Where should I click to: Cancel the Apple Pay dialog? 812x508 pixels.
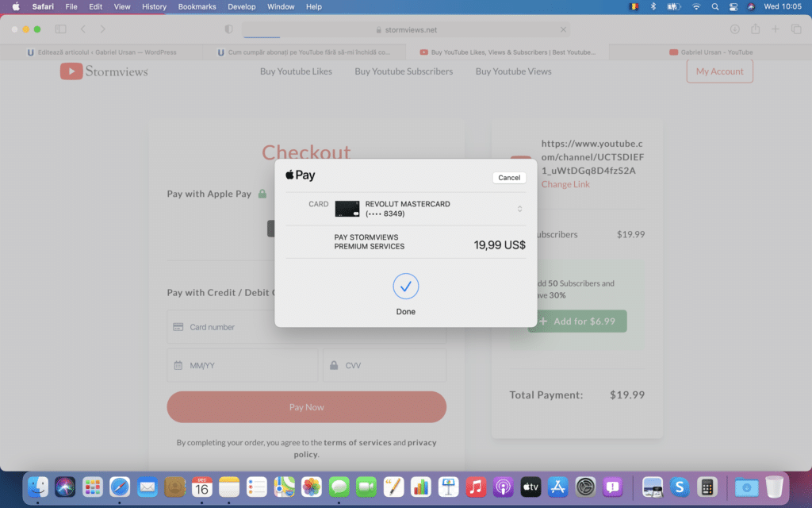point(509,177)
